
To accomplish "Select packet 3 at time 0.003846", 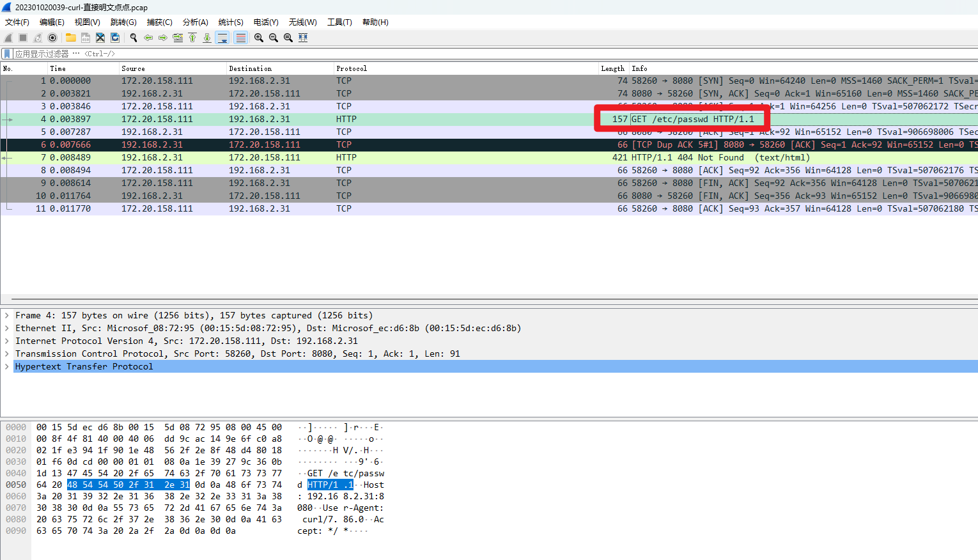I will 489,106.
